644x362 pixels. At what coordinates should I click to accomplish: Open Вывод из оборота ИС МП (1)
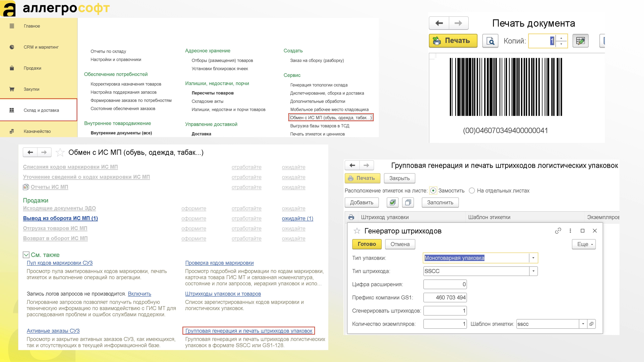click(x=61, y=218)
